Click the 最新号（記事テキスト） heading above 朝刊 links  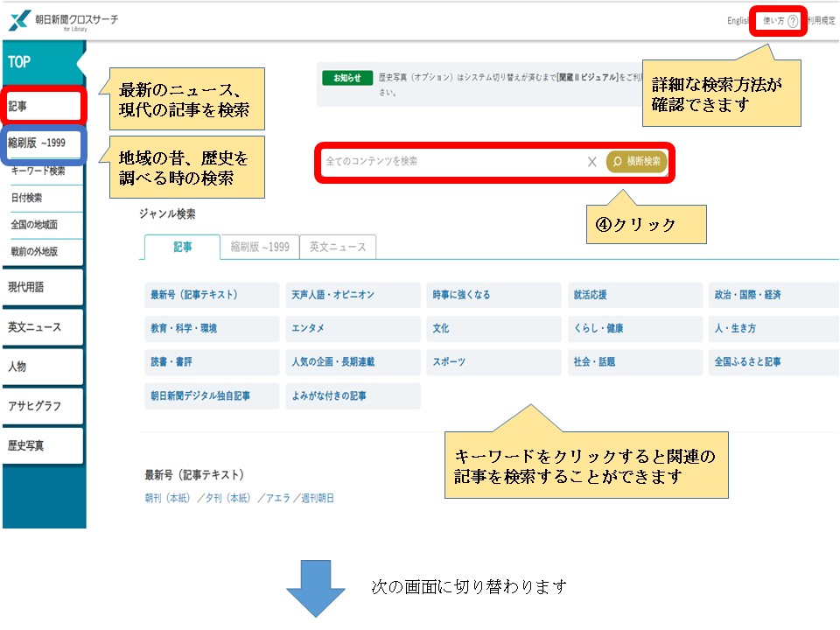tap(194, 474)
